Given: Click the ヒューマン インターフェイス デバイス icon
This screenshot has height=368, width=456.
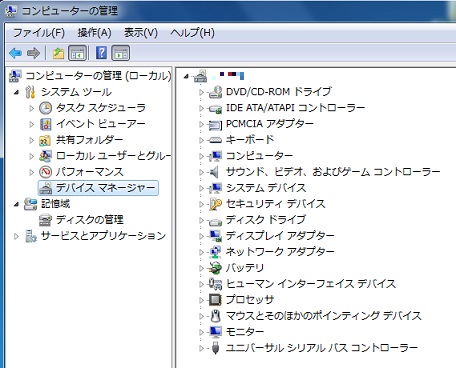Looking at the screenshot, I should click(215, 284).
